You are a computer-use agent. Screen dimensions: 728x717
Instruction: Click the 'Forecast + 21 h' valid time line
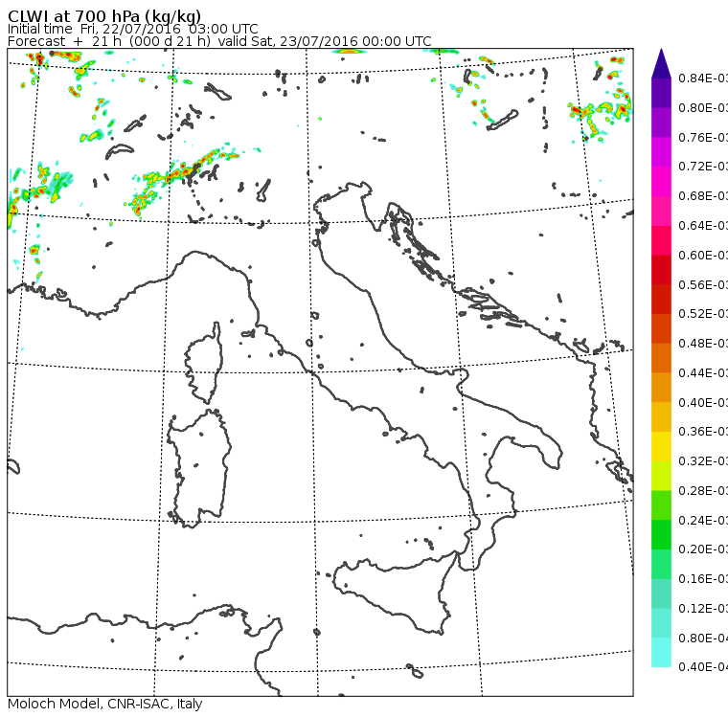(x=219, y=41)
